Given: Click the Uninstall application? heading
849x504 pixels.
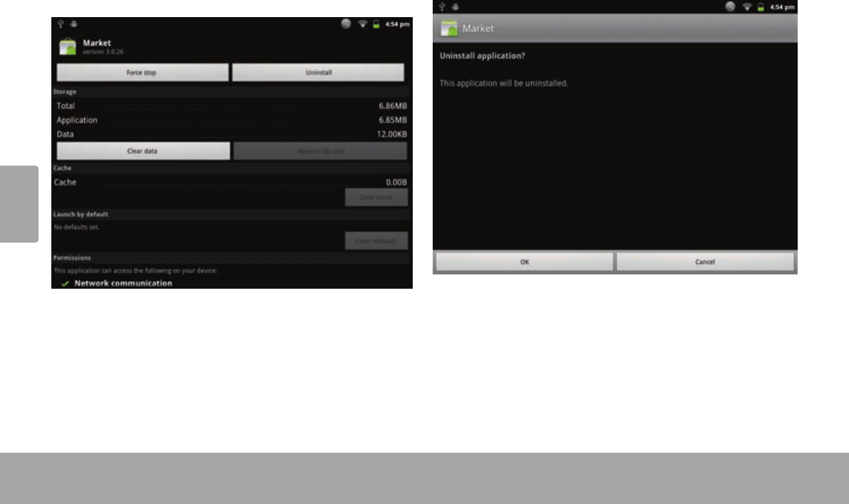Looking at the screenshot, I should pos(483,56).
